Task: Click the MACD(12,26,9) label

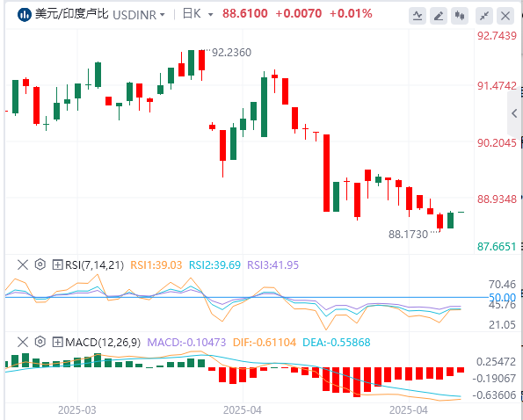Action: coord(103,343)
